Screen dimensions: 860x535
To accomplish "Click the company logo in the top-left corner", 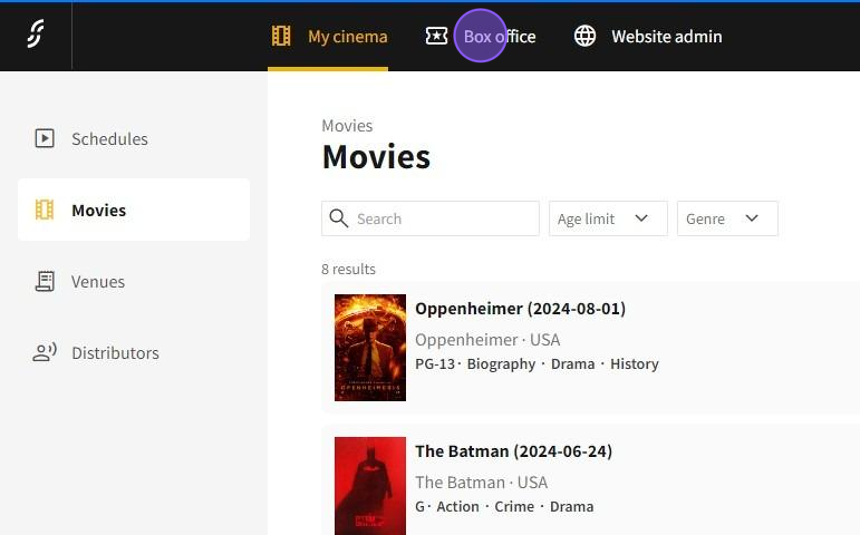I will tap(35, 35).
